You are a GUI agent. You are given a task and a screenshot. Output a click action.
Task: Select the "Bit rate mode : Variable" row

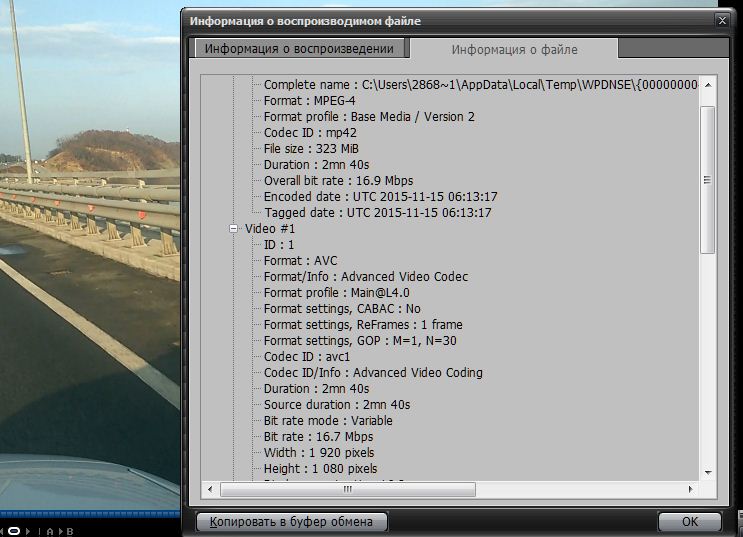(x=328, y=421)
